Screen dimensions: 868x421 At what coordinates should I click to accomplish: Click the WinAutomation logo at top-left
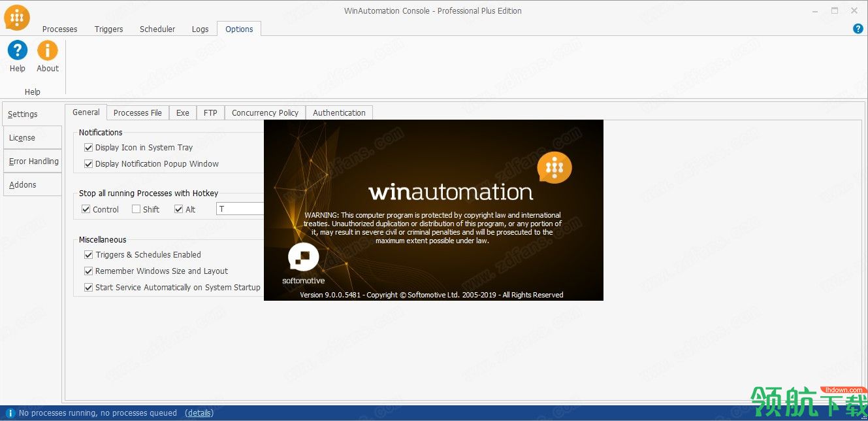tap(17, 17)
